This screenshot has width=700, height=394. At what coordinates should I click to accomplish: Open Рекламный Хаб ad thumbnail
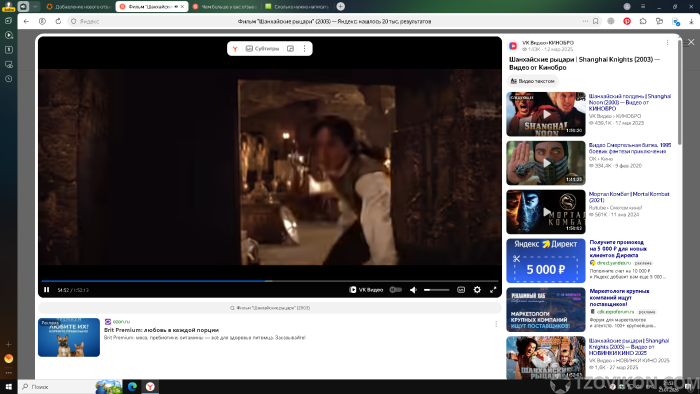pos(546,310)
